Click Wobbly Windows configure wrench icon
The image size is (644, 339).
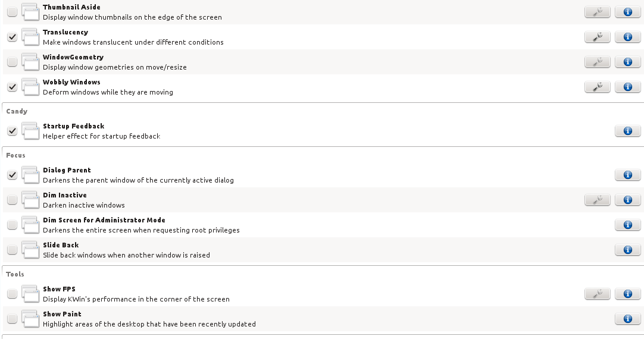[598, 87]
